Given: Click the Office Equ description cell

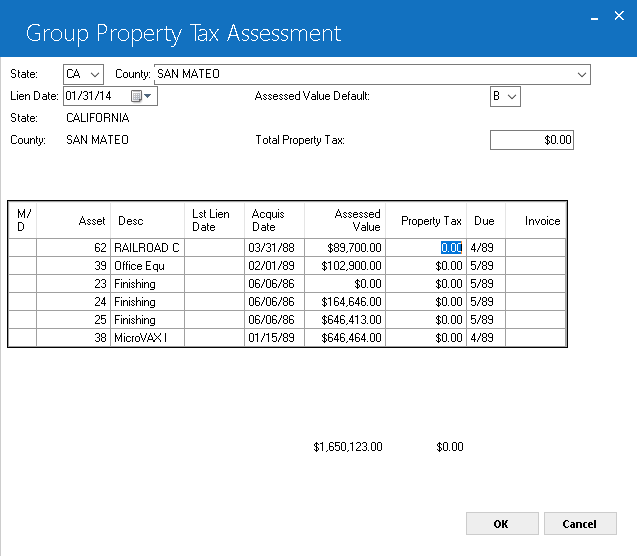Looking at the screenshot, I should 147,266.
